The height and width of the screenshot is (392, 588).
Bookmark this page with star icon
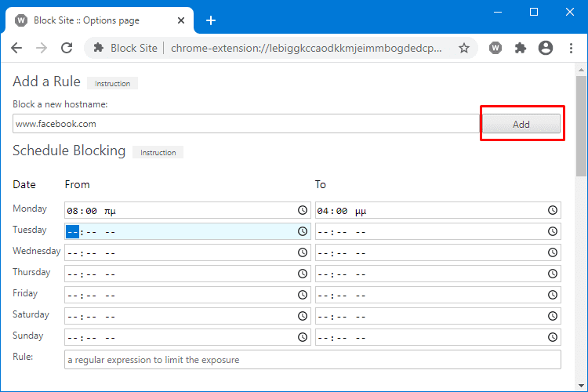click(x=464, y=48)
